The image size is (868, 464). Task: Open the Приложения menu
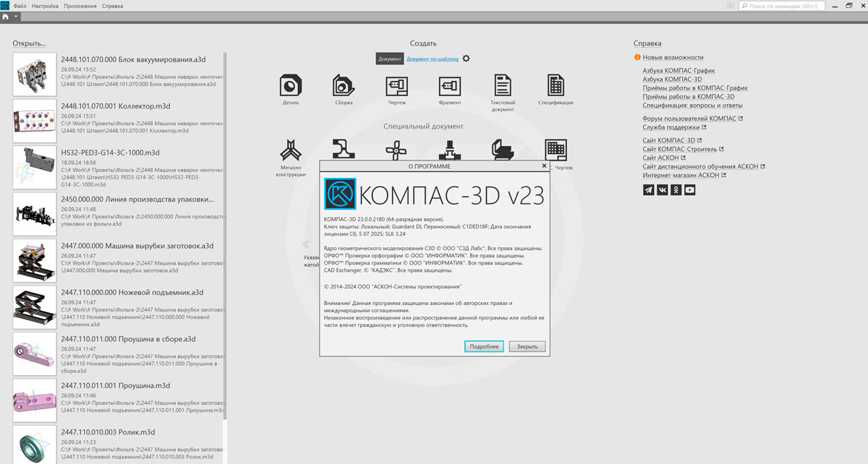tap(80, 6)
